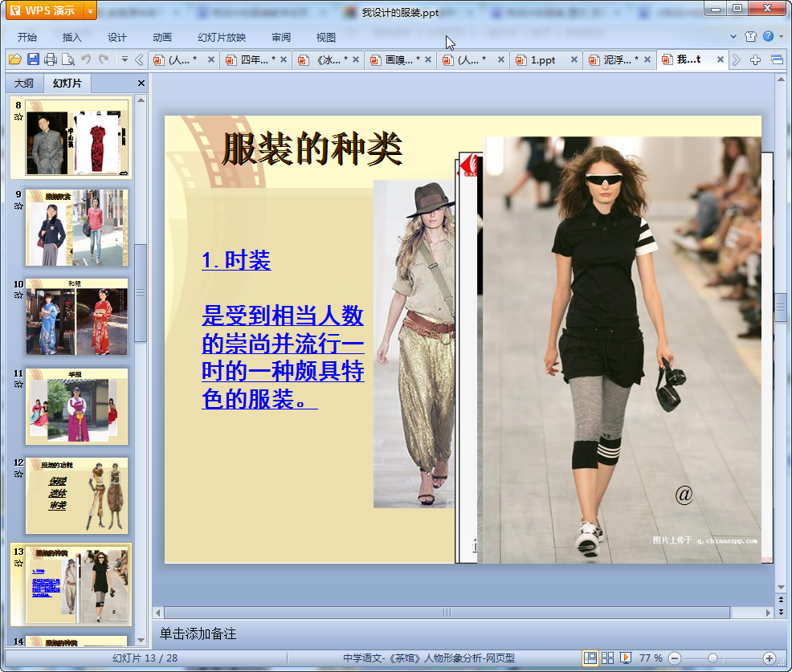The height and width of the screenshot is (672, 792).
Task: Select slide 13 thumbnail
Action: [x=76, y=585]
